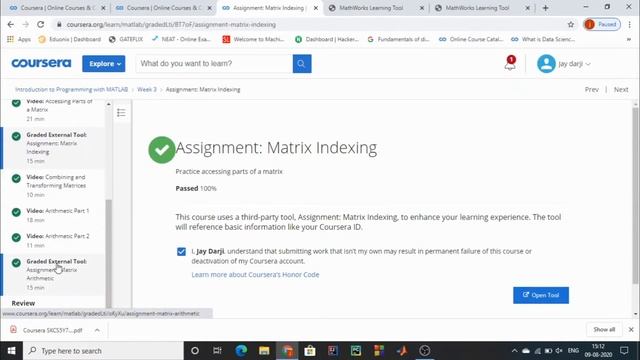The image size is (640, 360).
Task: Open Assignment: Matrix Arithmetic sidebar item
Action: [x=53, y=274]
